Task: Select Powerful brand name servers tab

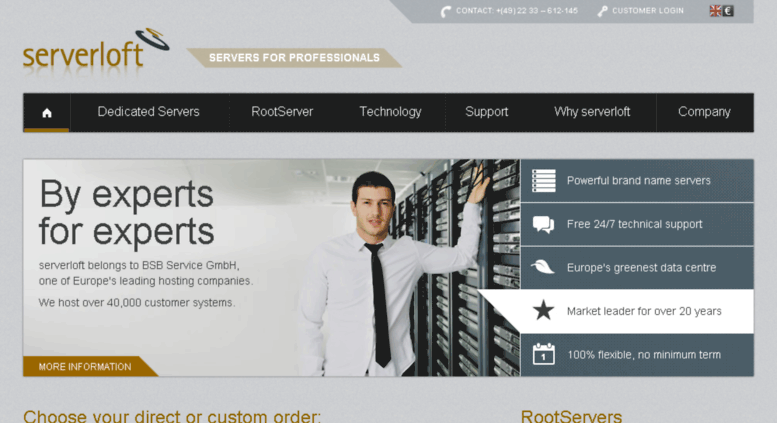Action: [637, 181]
